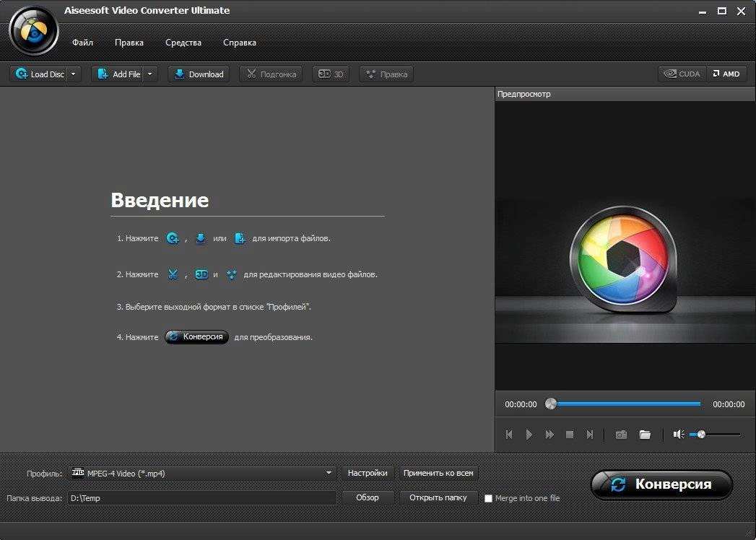Click Применить ко всем button
The image size is (756, 540).
[438, 473]
